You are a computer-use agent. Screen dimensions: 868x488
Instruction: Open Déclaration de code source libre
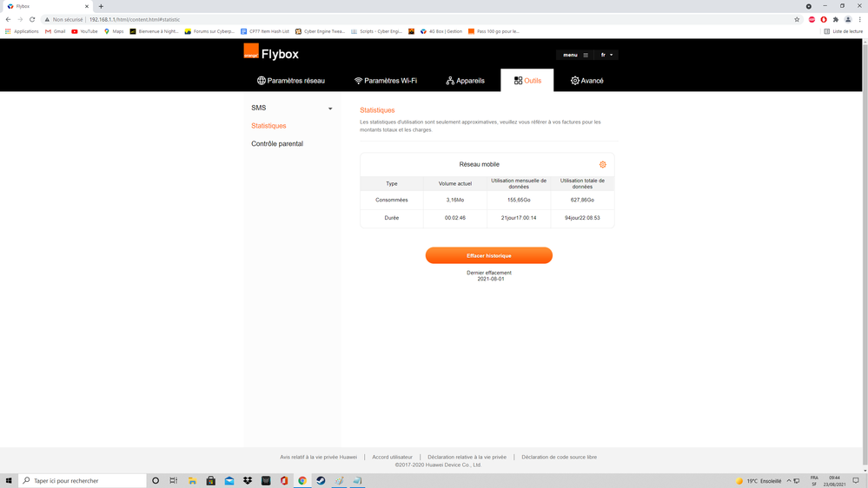click(x=559, y=457)
